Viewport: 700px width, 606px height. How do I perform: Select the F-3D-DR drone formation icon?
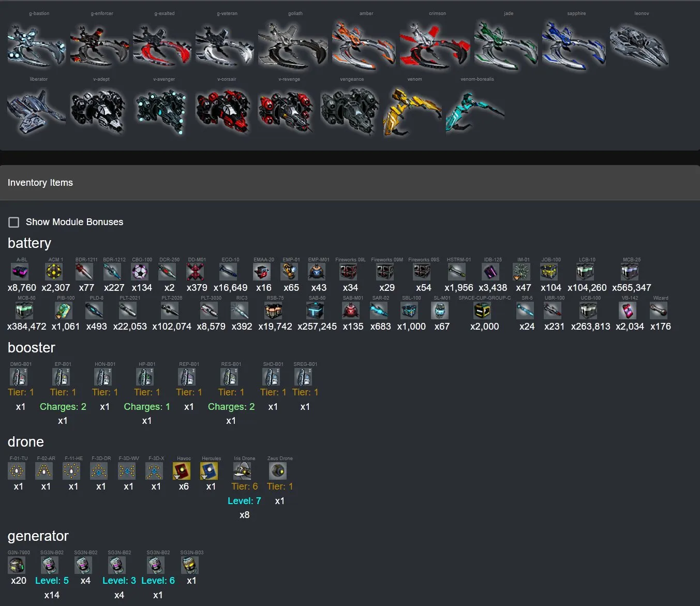pos(99,470)
